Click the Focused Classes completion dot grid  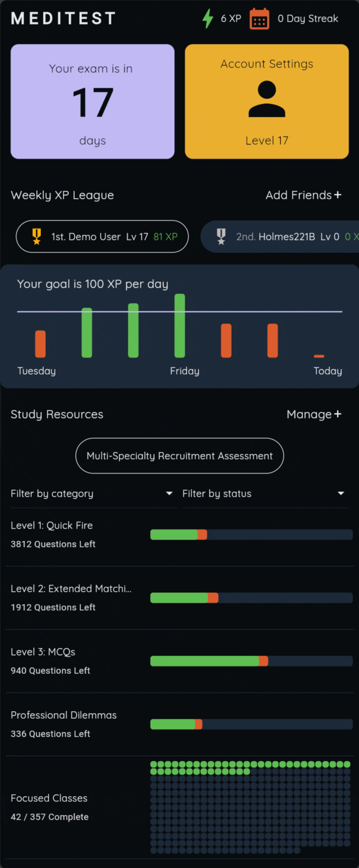250,807
